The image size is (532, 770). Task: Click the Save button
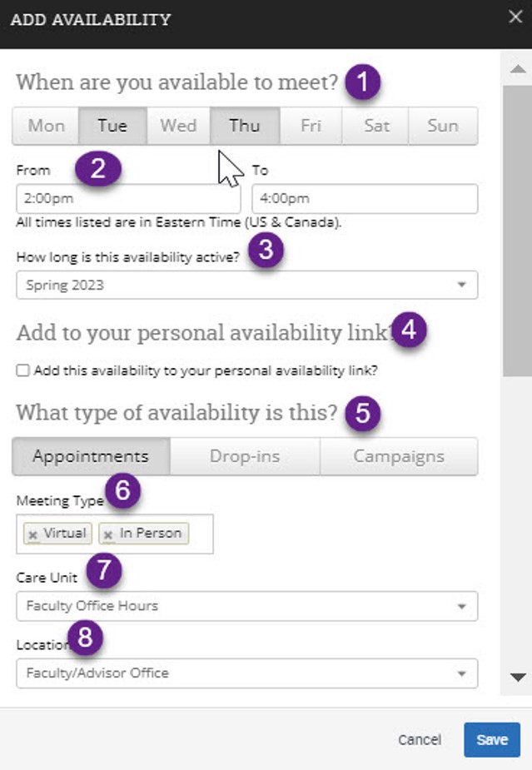point(492,739)
